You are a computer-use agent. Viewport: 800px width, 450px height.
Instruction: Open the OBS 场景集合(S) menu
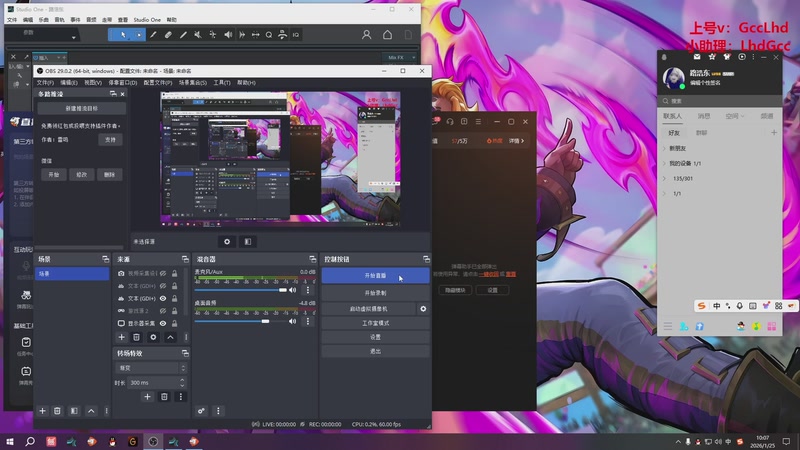point(192,83)
